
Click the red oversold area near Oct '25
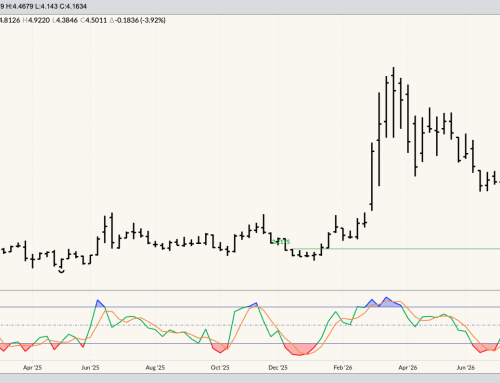[220, 348]
